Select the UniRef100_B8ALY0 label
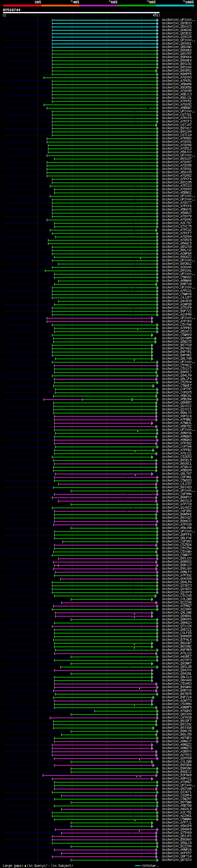197x868 pixels. pos(176,413)
